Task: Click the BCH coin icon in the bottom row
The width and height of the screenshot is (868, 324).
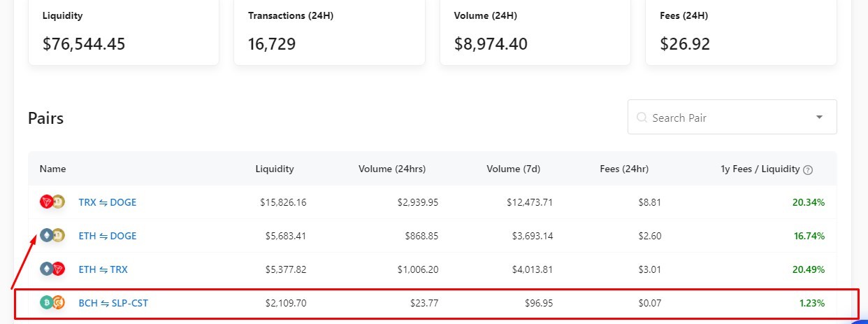Action: point(47,302)
